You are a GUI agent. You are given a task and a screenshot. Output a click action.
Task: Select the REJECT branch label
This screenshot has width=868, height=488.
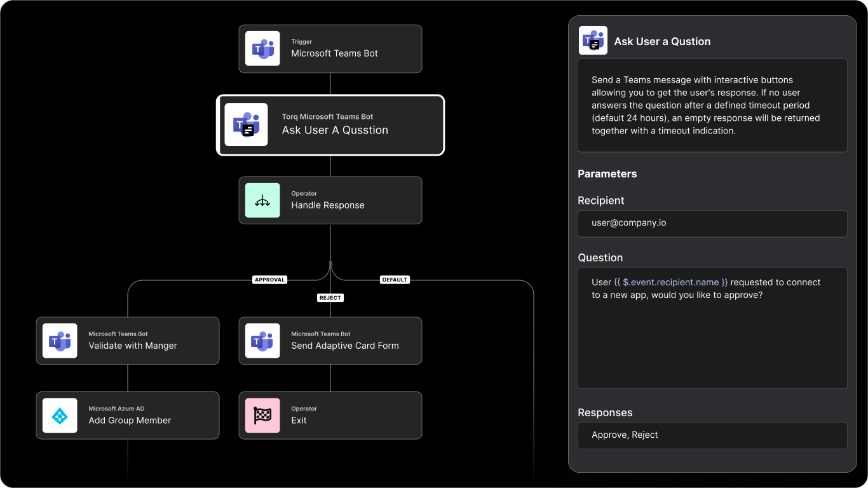point(330,298)
